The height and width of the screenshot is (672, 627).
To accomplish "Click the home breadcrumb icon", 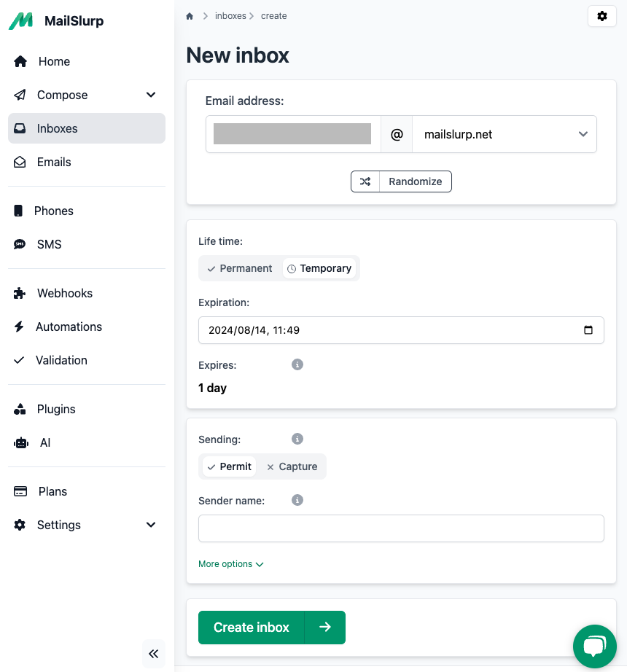I will [x=190, y=16].
